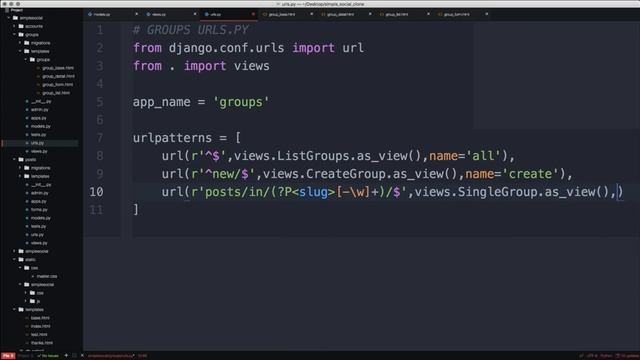Screen dimensions: 640x360
Task: Click the window title urls.py path
Action: click(x=321, y=4)
